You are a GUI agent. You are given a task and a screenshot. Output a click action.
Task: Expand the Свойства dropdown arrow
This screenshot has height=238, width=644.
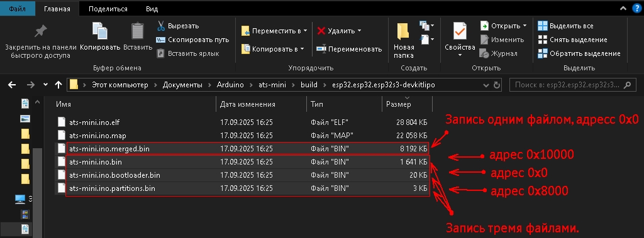coord(460,55)
